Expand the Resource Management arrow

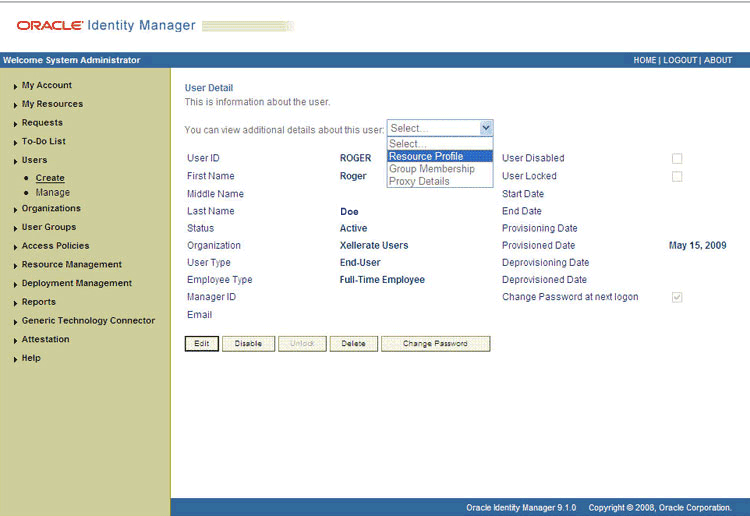(x=15, y=265)
